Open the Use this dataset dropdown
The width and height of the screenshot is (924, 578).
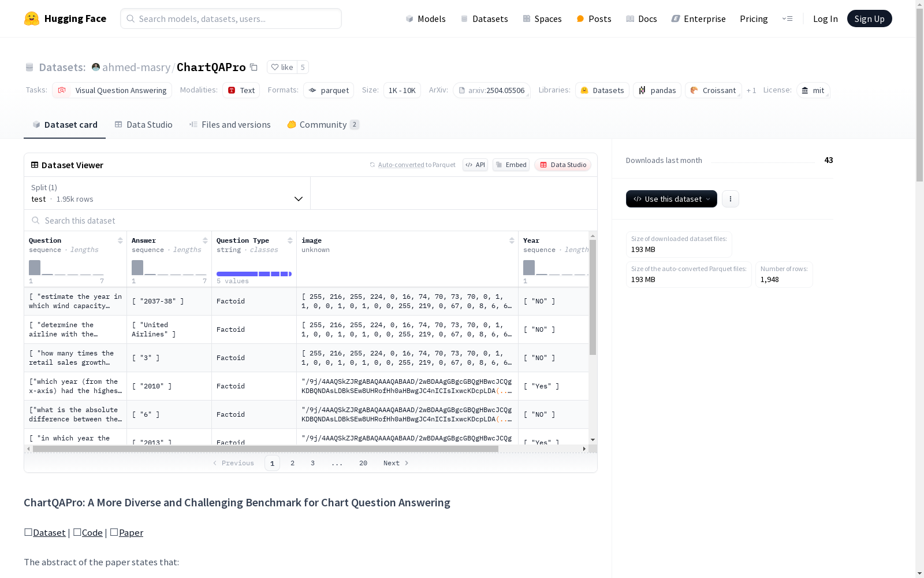(672, 199)
